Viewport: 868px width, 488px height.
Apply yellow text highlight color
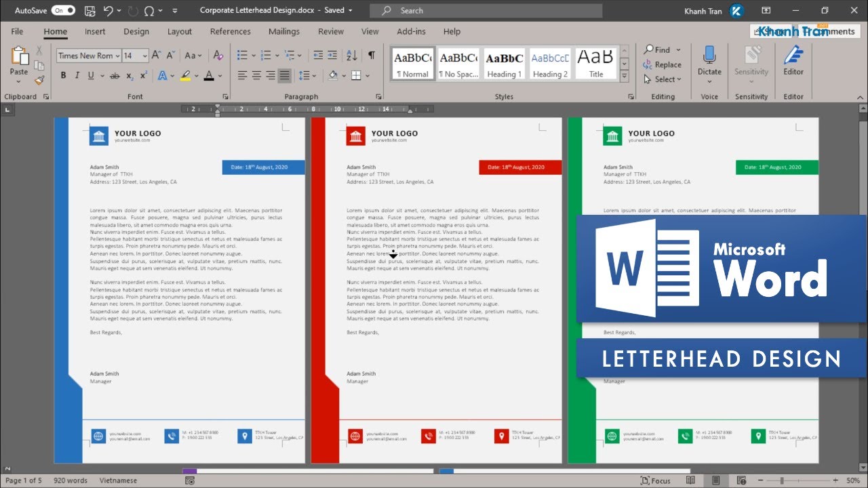pyautogui.click(x=185, y=76)
